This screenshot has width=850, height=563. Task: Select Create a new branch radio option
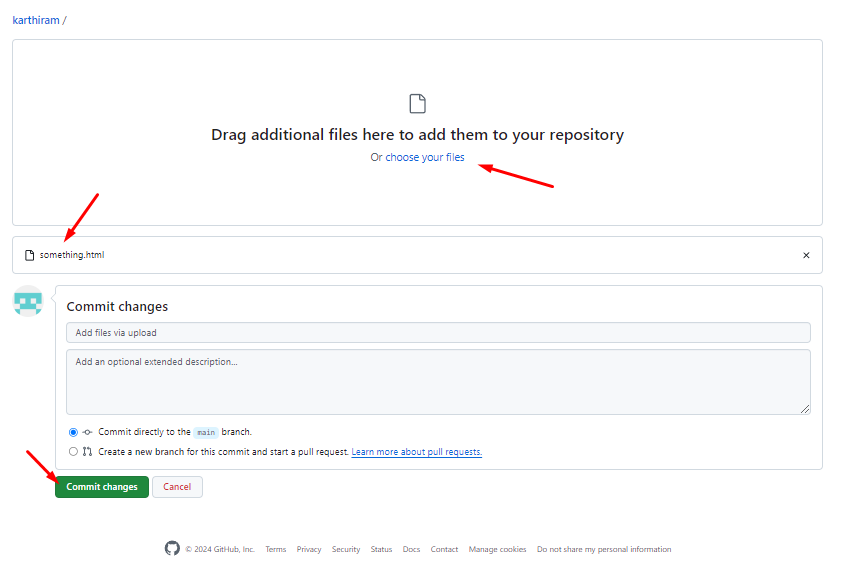pyautogui.click(x=73, y=452)
